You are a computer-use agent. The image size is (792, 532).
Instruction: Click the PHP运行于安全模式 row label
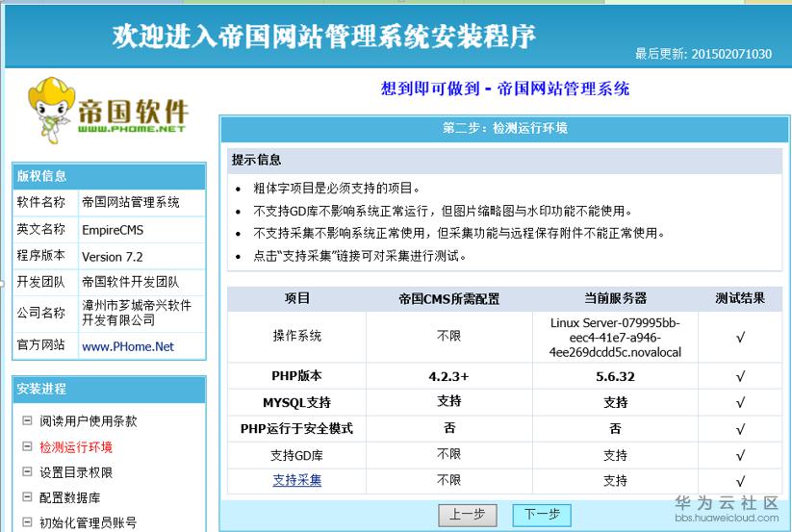click(x=297, y=428)
